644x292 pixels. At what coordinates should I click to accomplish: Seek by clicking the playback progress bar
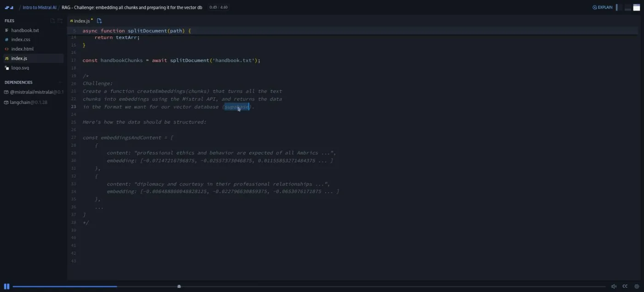click(x=308, y=286)
